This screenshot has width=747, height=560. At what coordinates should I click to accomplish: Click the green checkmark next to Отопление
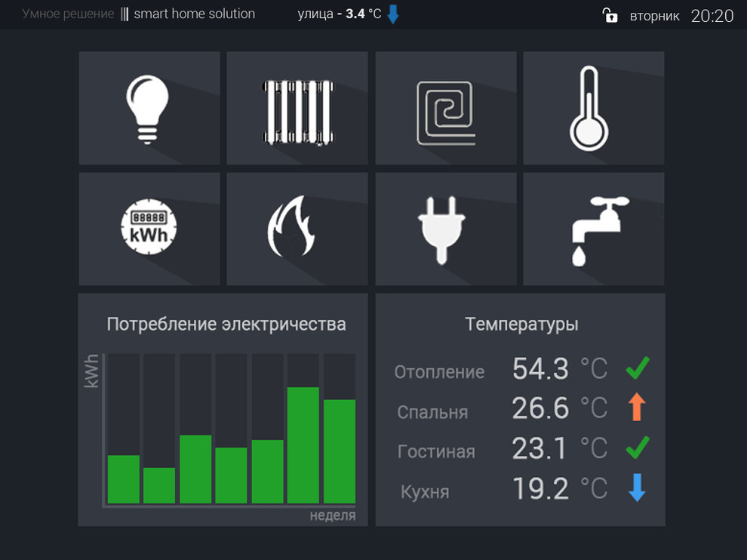point(638,368)
